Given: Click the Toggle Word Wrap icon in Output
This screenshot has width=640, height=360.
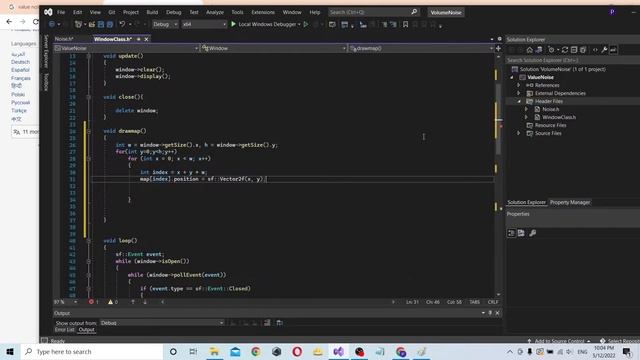Looking at the screenshot, I should point(267,323).
